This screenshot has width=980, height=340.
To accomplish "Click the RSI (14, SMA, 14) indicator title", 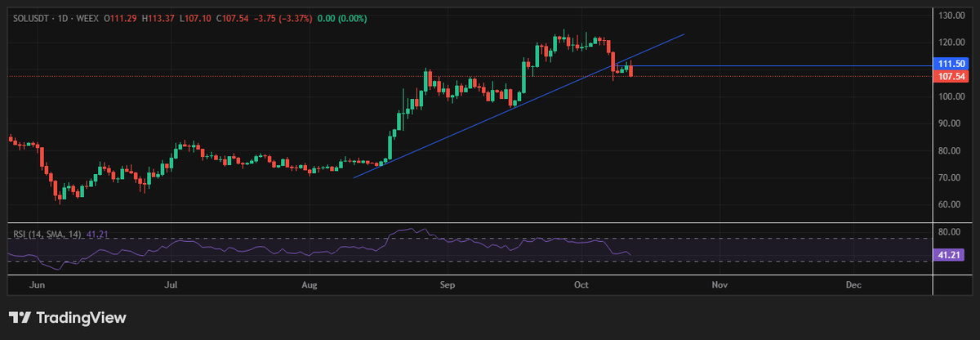I will coord(47,235).
